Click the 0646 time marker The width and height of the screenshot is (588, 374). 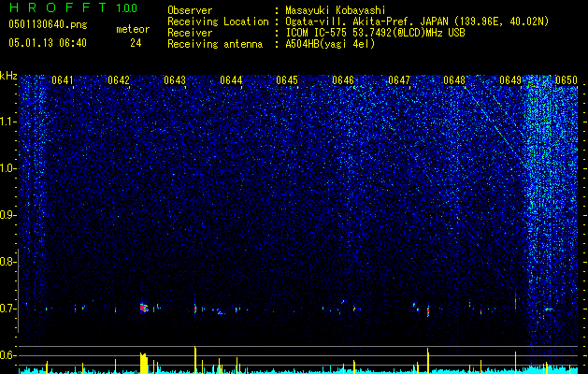[x=343, y=80]
